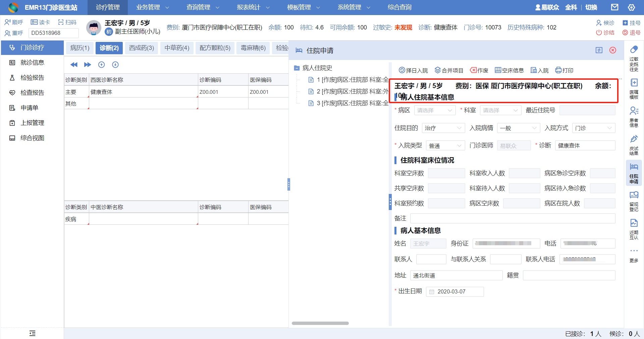The image size is (644, 339).
Task: Click the 重呼 recall button
Action: 13,33
